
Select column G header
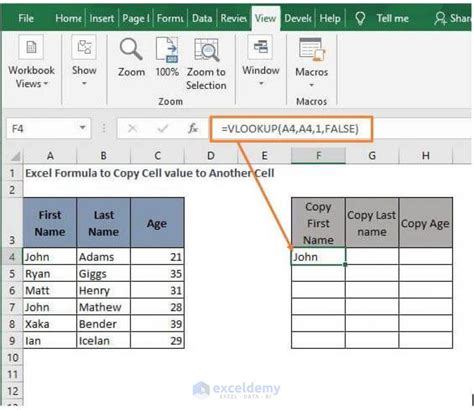pos(372,156)
